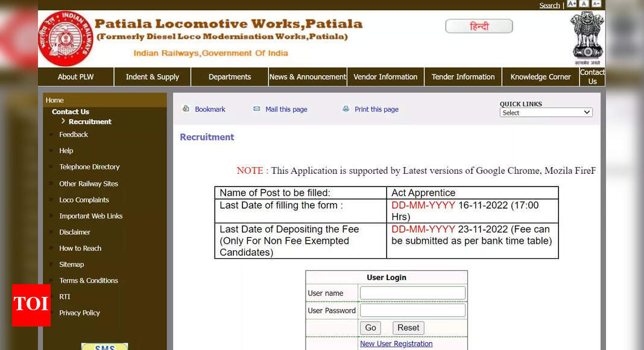The height and width of the screenshot is (350, 644).
Task: Open the RTI sidebar link
Action: pos(65,296)
